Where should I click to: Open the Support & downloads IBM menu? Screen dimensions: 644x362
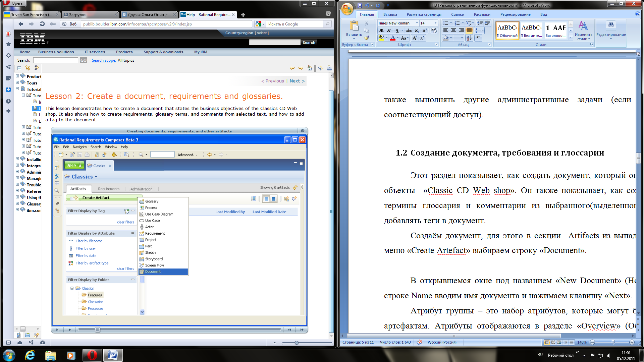pyautogui.click(x=163, y=52)
